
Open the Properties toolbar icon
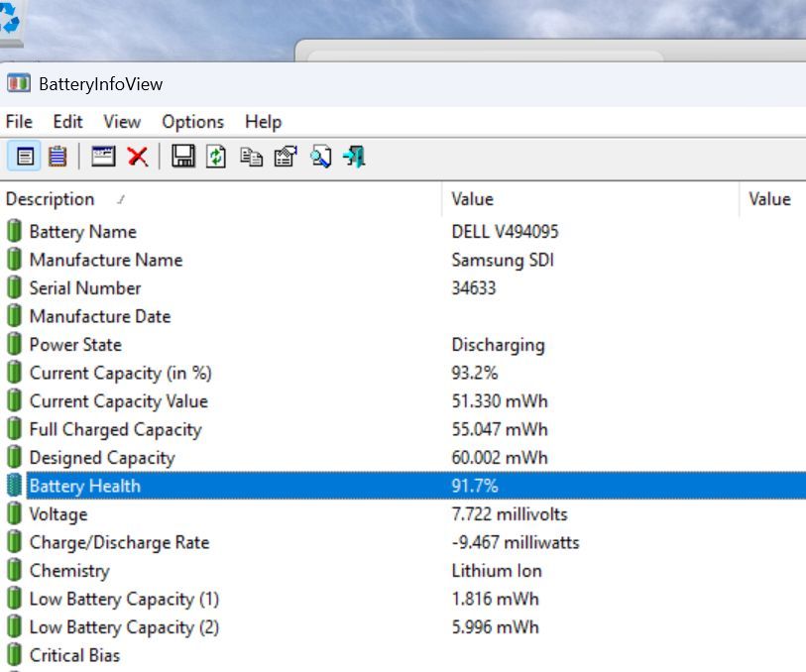(x=286, y=157)
